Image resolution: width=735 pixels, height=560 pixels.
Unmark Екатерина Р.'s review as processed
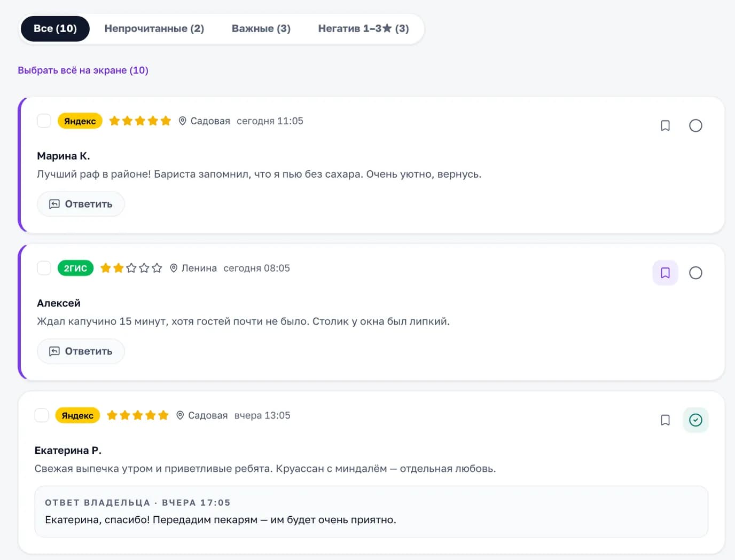tap(695, 420)
